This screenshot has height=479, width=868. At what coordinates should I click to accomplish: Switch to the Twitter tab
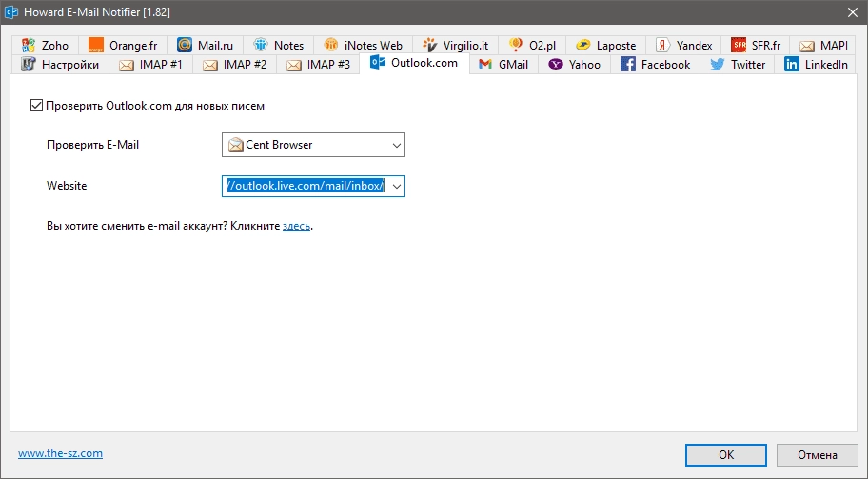pyautogui.click(x=738, y=64)
